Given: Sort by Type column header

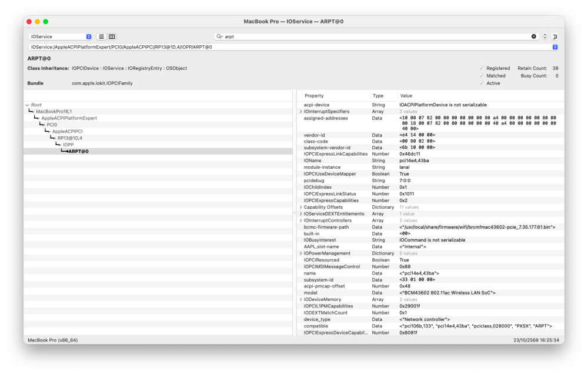Looking at the screenshot, I should [x=384, y=96].
